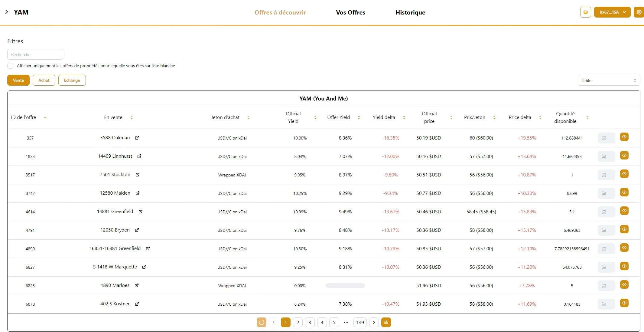The height and width of the screenshot is (332, 644).
Task: Open the Table view dropdown
Action: click(609, 80)
